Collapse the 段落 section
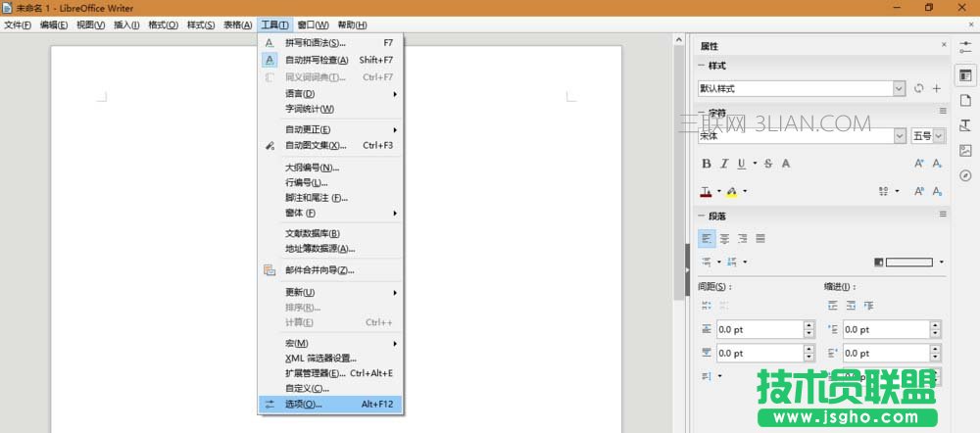 (702, 216)
